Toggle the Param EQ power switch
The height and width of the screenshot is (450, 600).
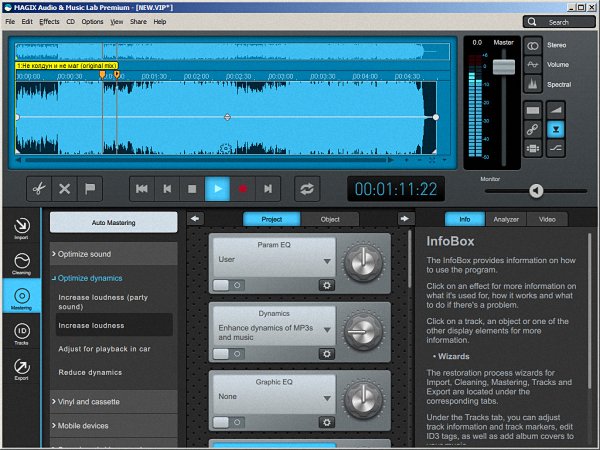[226, 284]
